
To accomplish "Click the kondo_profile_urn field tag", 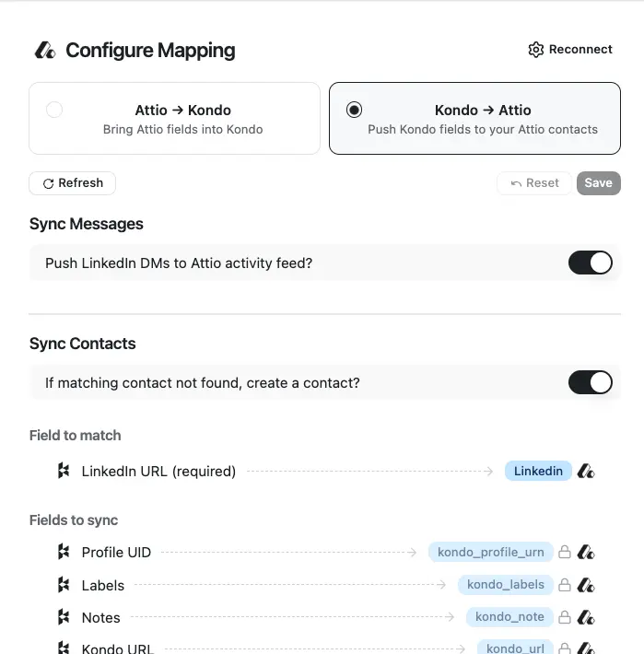I will [490, 552].
